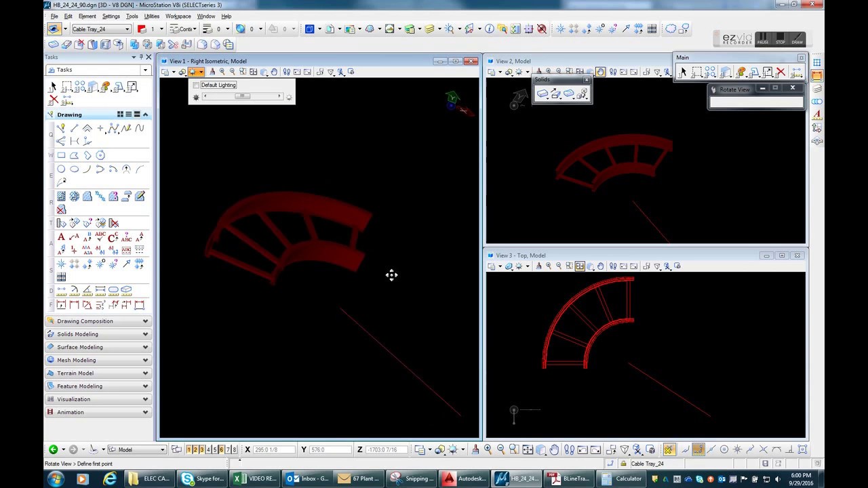Choose the Place Circle tool

tap(62, 169)
